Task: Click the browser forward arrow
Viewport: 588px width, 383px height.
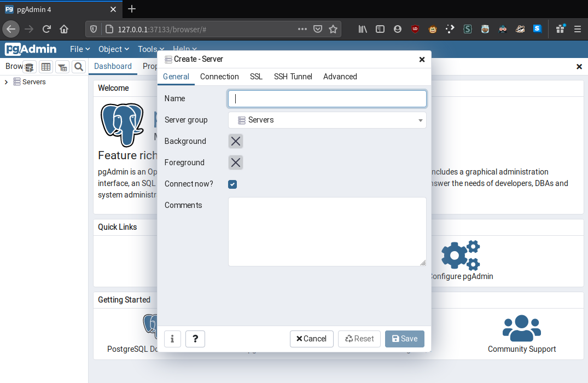Action: coord(29,29)
